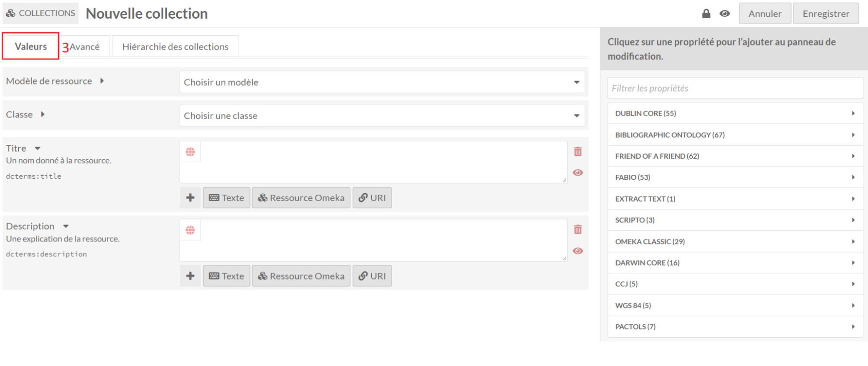Click the lock icon near Annuler
Screen dimensions: 868x366
click(x=706, y=13)
